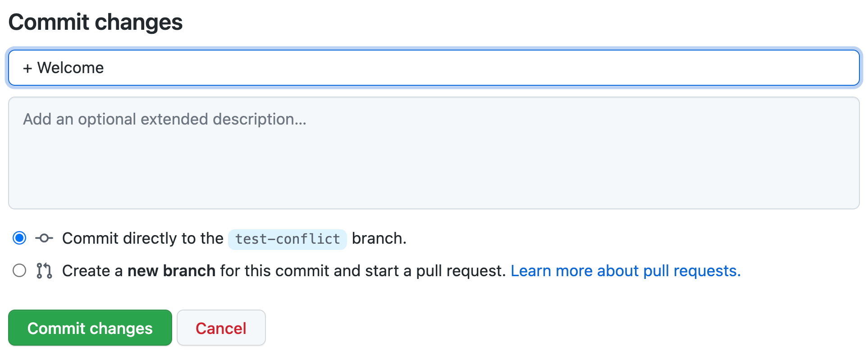Select the create new branch radio button
868x352 pixels.
tap(19, 270)
